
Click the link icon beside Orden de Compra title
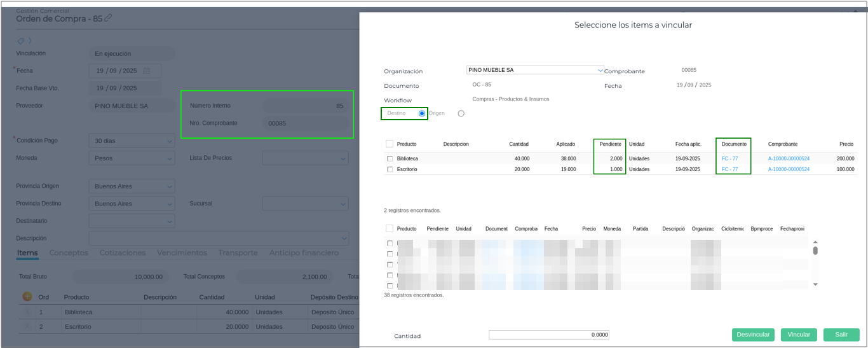point(108,18)
